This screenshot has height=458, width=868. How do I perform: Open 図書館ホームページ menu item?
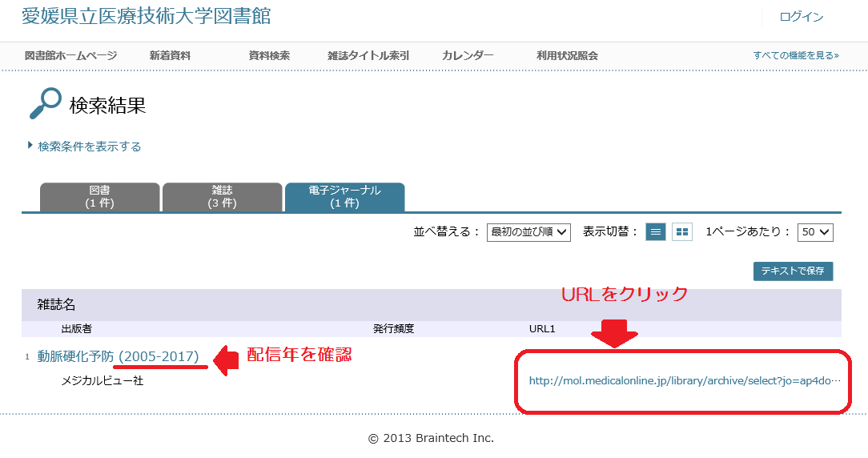(70, 55)
